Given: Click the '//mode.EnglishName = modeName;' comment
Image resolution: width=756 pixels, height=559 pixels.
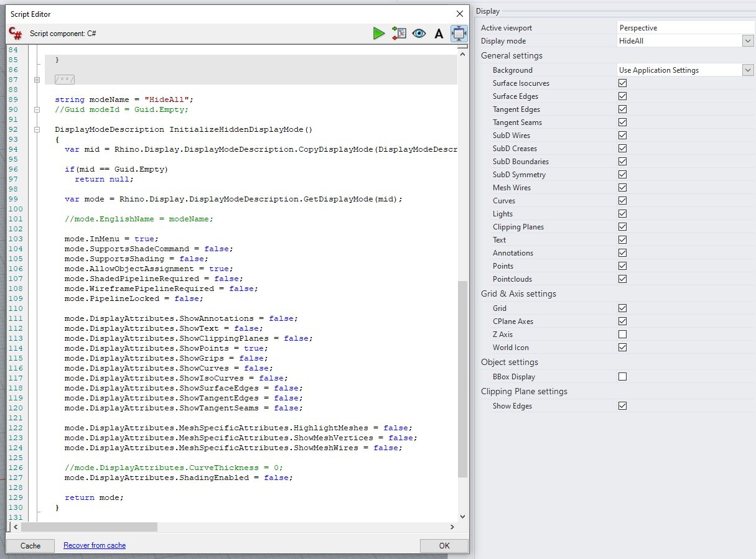Looking at the screenshot, I should [x=139, y=219].
